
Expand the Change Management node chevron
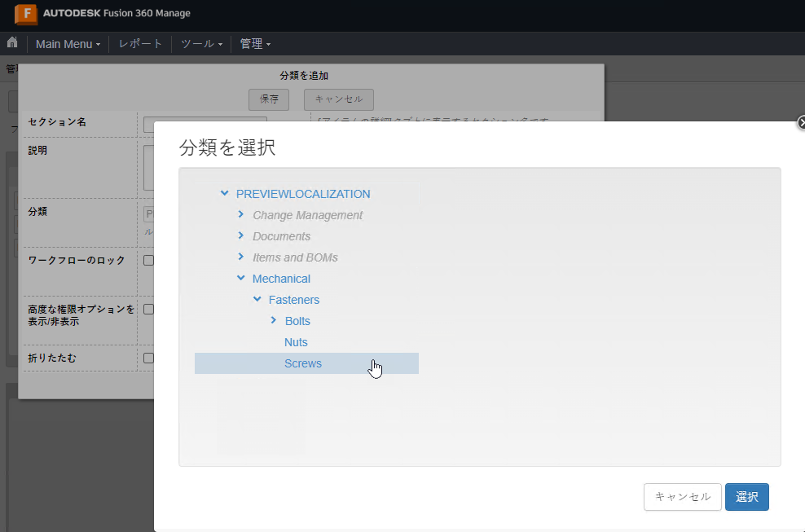241,214
